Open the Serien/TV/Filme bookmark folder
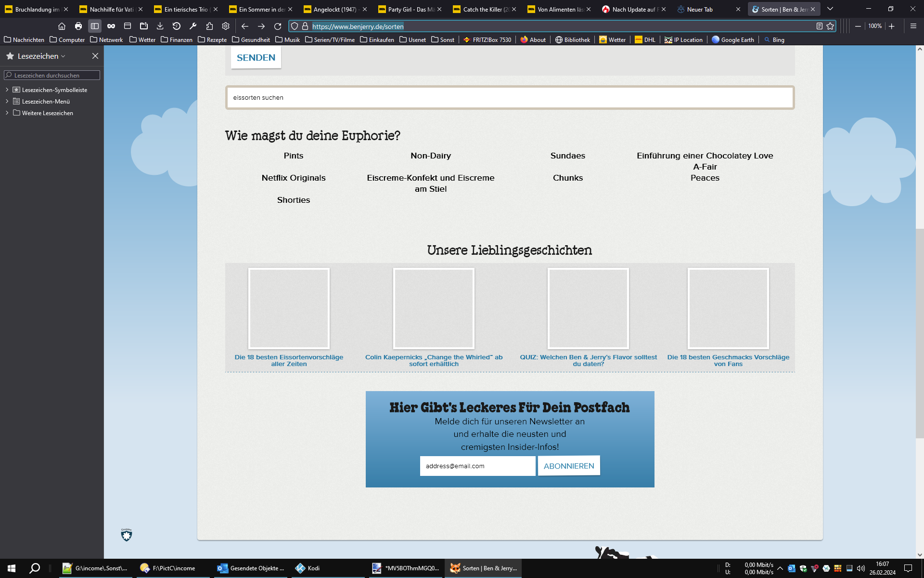Screen dimensions: 924x578 tap(330, 39)
